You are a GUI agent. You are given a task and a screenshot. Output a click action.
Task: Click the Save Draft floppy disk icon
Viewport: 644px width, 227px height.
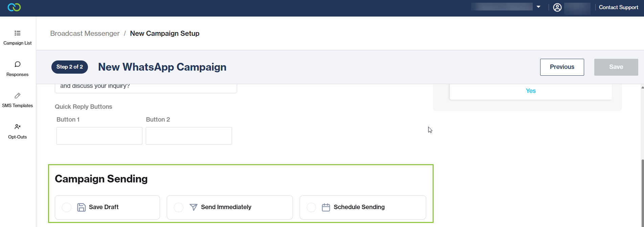pos(82,207)
